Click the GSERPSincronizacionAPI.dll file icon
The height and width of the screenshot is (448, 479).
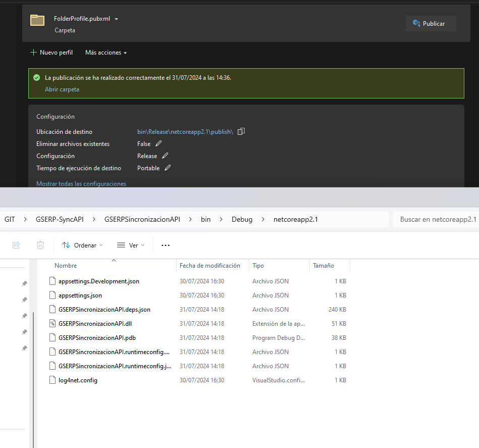(x=52, y=324)
